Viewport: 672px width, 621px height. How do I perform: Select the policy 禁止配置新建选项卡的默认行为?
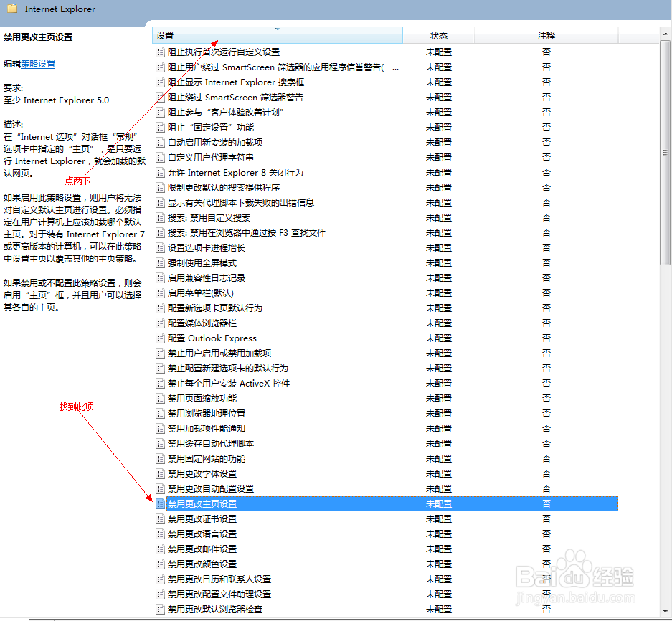pos(227,369)
